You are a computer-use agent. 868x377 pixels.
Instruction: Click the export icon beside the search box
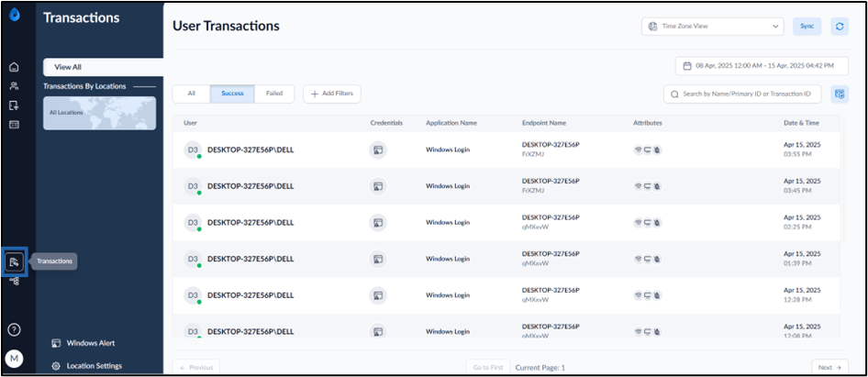coord(840,94)
